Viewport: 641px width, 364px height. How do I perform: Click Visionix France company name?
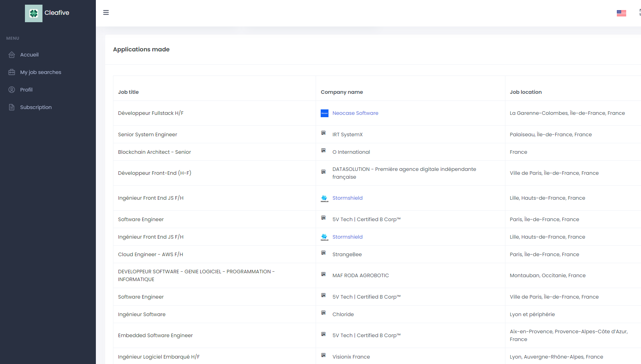click(x=351, y=357)
